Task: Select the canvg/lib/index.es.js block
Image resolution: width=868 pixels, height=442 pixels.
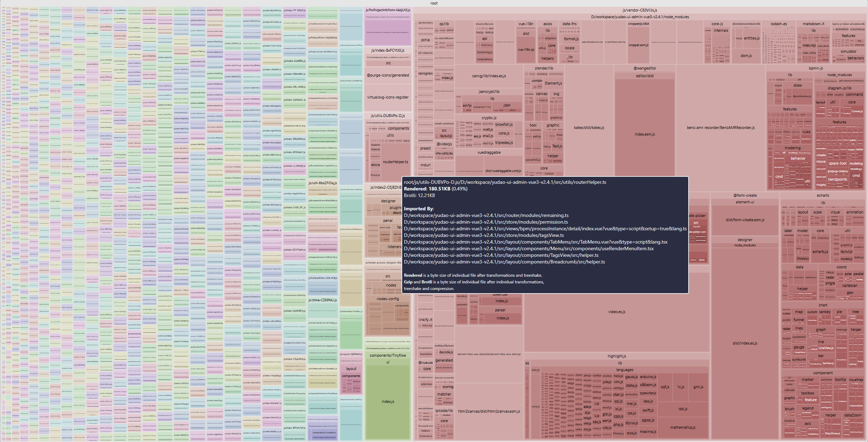Action: [489, 76]
